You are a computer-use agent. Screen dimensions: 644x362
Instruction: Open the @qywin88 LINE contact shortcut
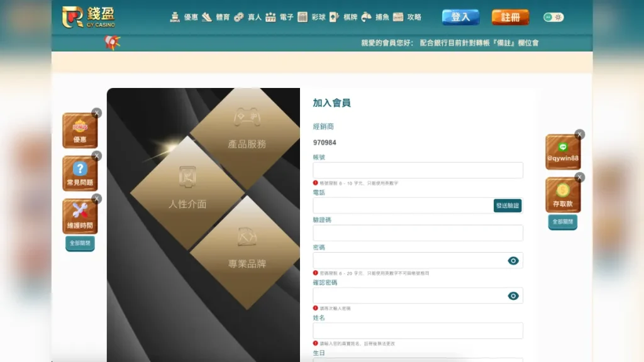pyautogui.click(x=563, y=152)
